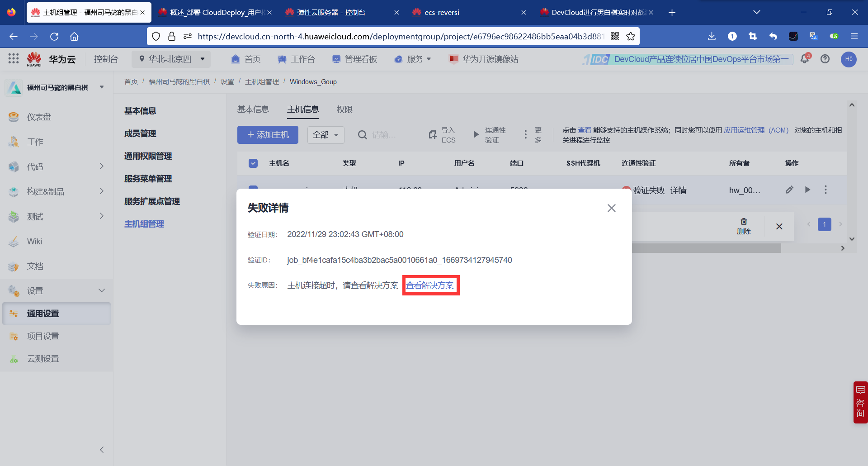Open the 全部 filter dropdown
This screenshot has height=466, width=868.
[x=325, y=135]
